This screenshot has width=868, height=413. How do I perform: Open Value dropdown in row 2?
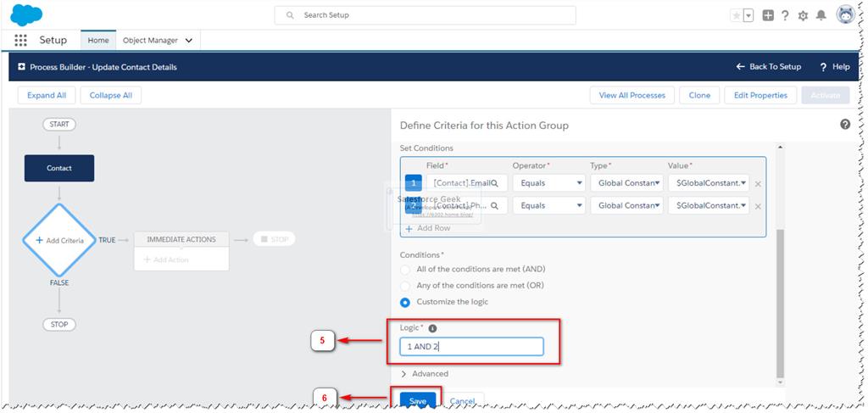tap(709, 205)
